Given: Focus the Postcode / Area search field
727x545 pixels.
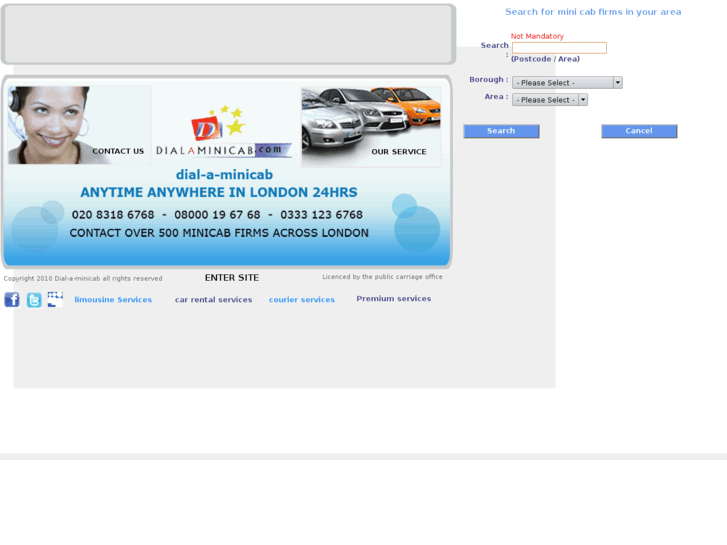Looking at the screenshot, I should point(559,48).
